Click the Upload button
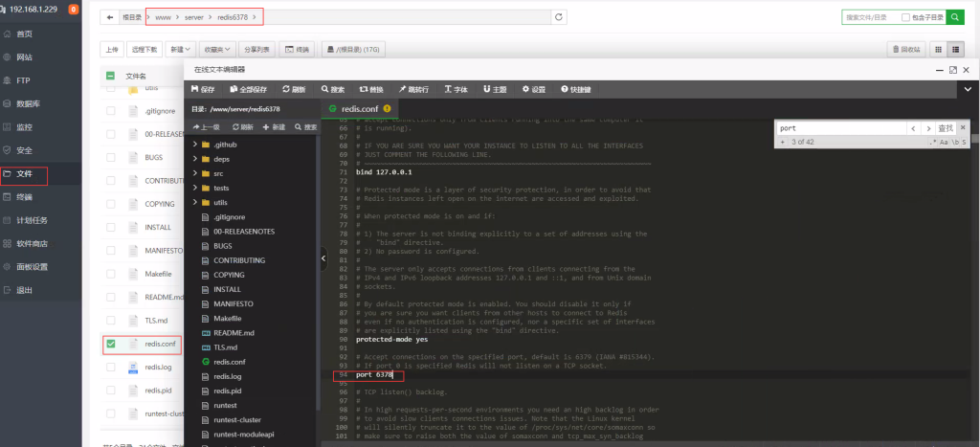This screenshot has width=980, height=447. click(x=113, y=49)
